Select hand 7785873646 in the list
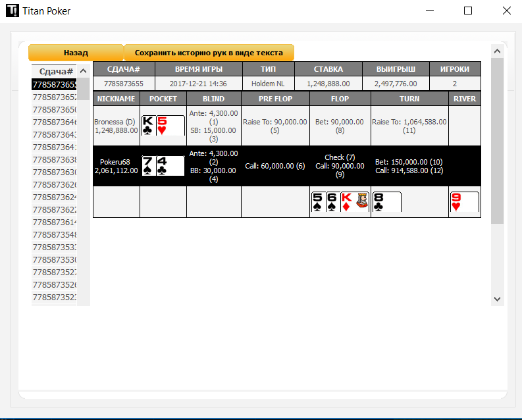The width and height of the screenshot is (522, 420). (x=54, y=122)
